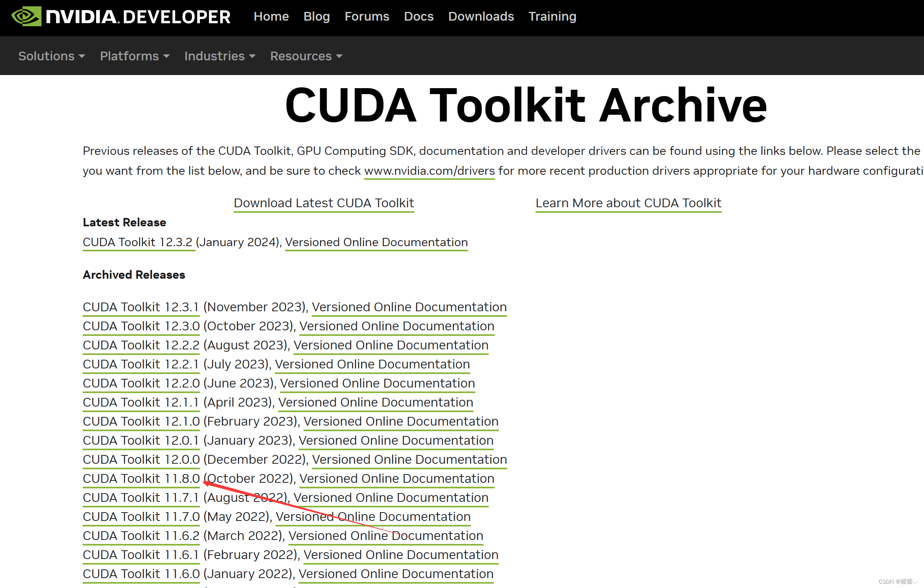Go to Training

[x=552, y=17]
